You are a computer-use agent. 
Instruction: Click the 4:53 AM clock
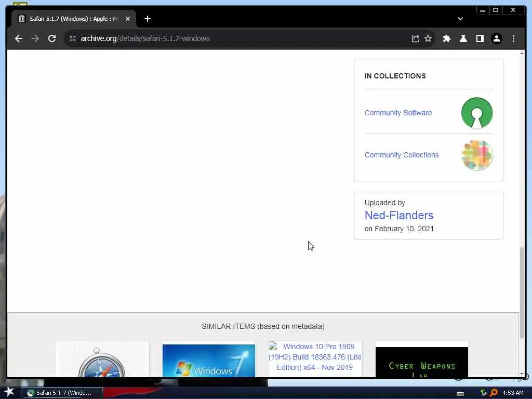(x=513, y=393)
